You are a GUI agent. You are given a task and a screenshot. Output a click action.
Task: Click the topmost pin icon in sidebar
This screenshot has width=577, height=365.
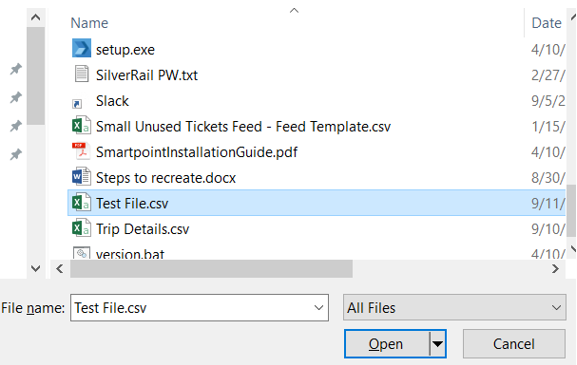pyautogui.click(x=16, y=69)
